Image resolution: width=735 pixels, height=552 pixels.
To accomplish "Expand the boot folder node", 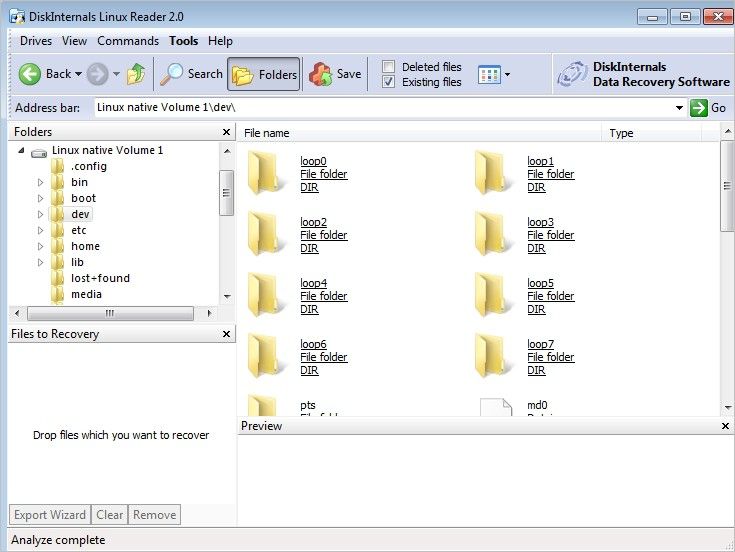I will pos(40,198).
